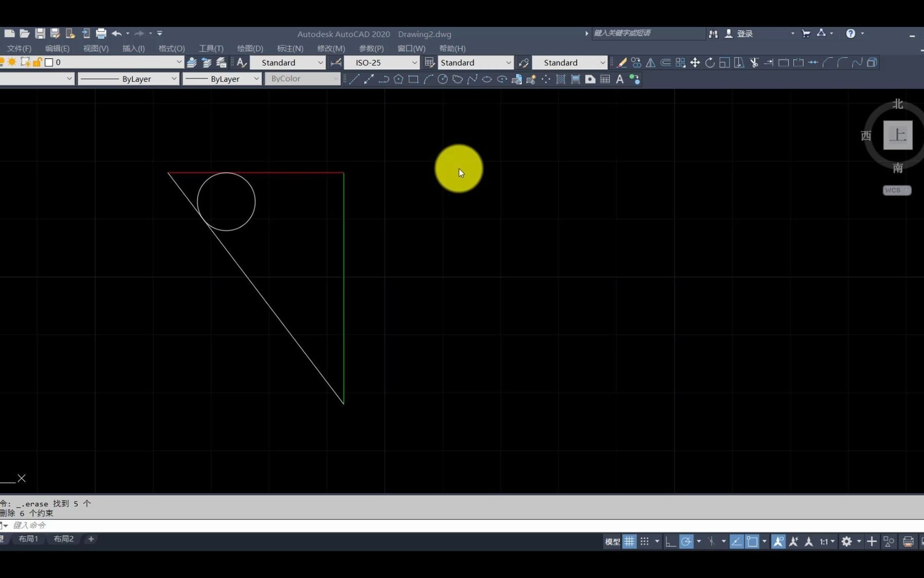Image resolution: width=924 pixels, height=578 pixels.
Task: Click the 登录 sign-in button
Action: pyautogui.click(x=744, y=34)
